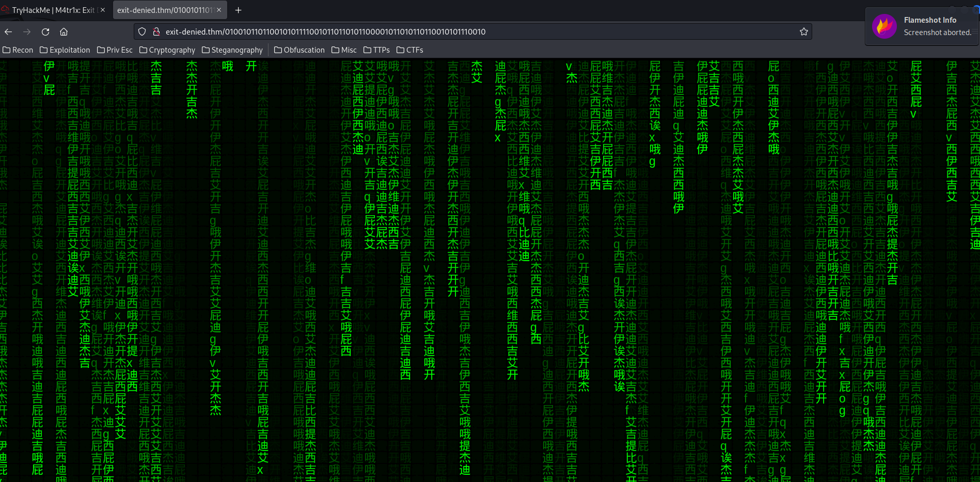Open the Obfuscation bookmarks folder
This screenshot has height=482, width=980.
pos(299,50)
